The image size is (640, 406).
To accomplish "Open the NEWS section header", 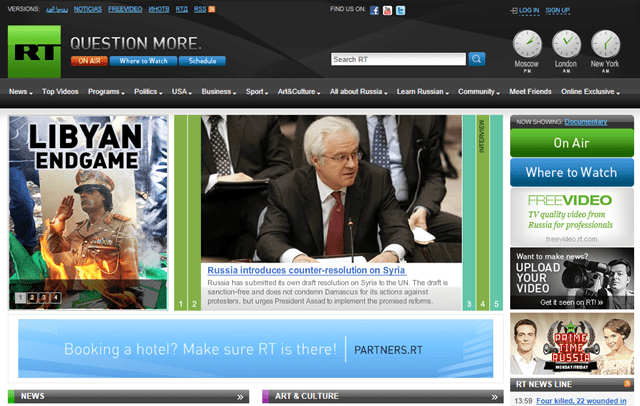I will (128, 397).
